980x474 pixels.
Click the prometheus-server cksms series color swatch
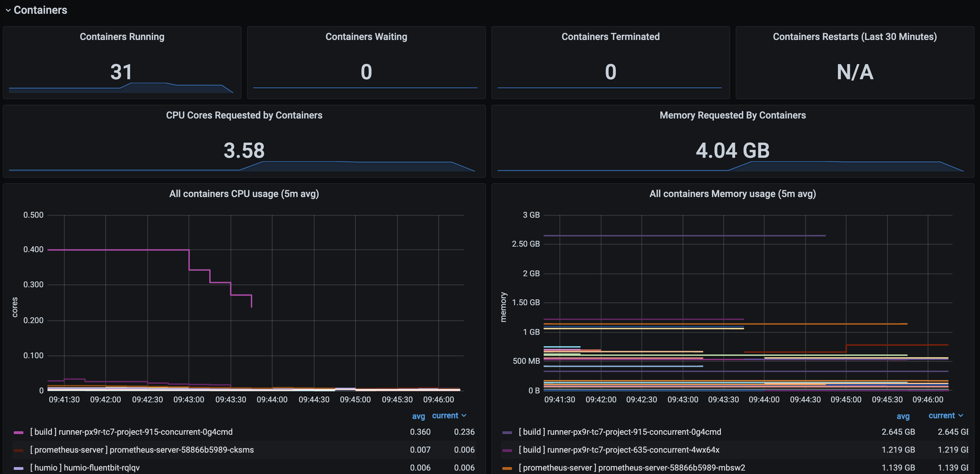18,450
